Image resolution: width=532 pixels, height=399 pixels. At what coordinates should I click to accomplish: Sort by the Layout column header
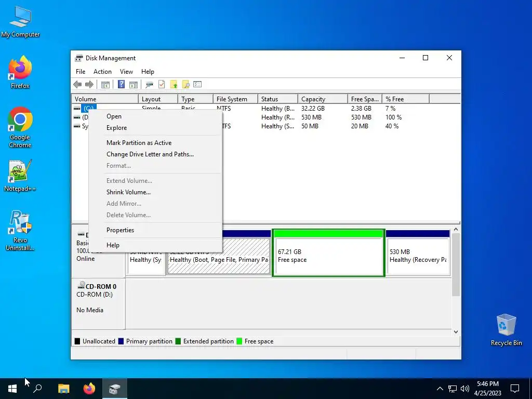[x=158, y=99]
